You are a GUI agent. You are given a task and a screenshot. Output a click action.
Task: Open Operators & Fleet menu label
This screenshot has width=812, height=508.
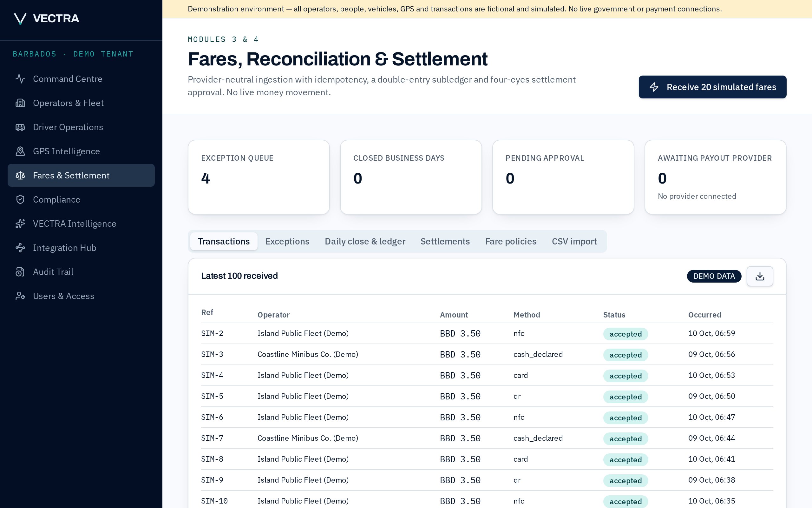point(68,103)
